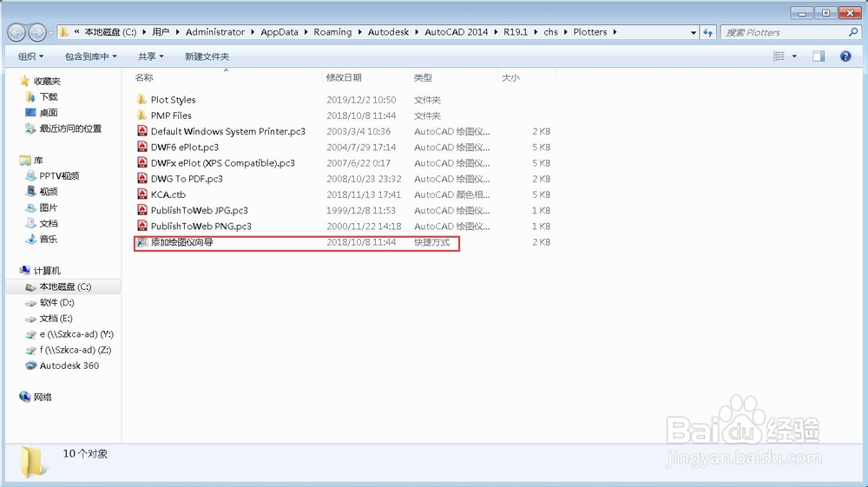The width and height of the screenshot is (868, 487).
Task: Click Autodesk in the address breadcrumb
Action: coord(389,32)
